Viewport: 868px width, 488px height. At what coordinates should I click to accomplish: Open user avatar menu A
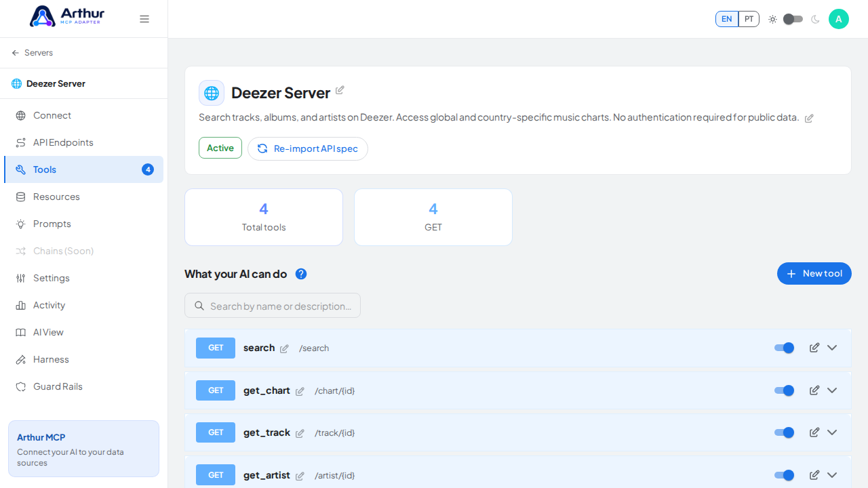839,19
